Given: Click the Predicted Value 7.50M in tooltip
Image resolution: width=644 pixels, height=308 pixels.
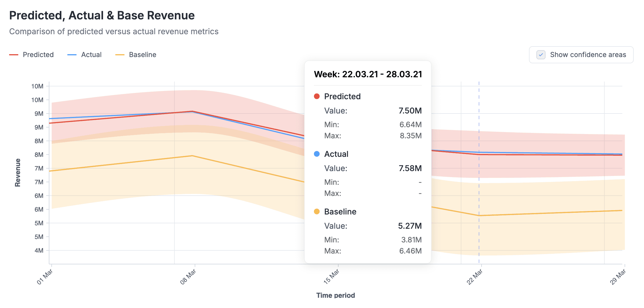Looking at the screenshot, I should 410,111.
